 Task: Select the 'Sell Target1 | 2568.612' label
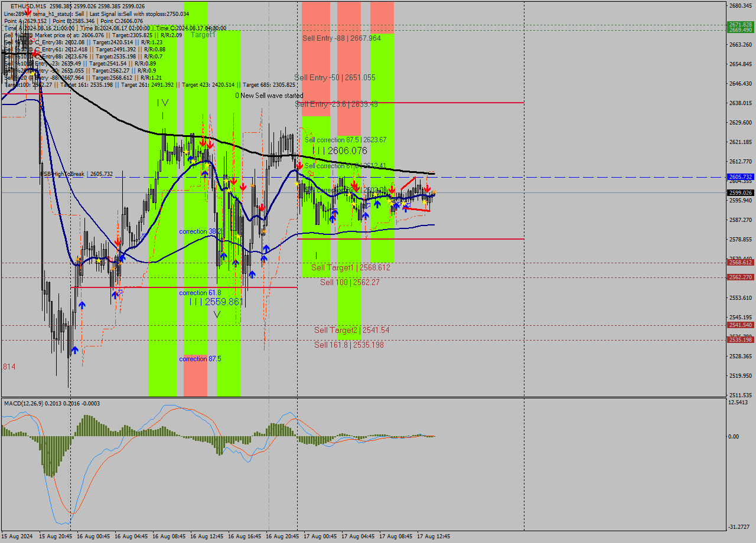tap(351, 267)
